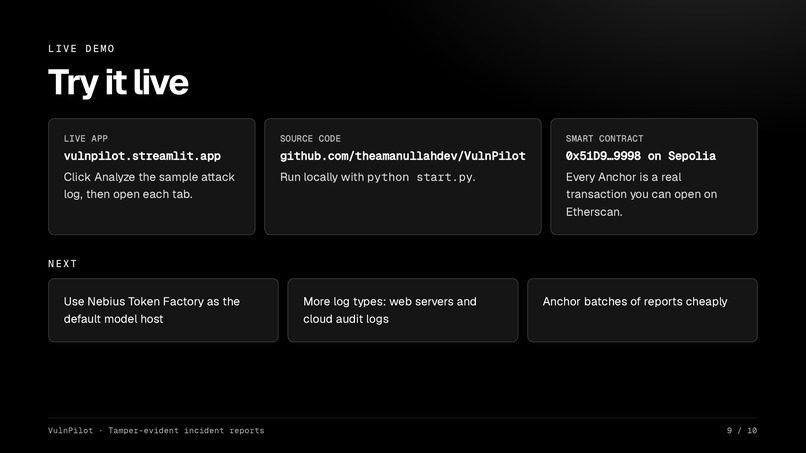Click 'Every Anchor is a real transaction' text
Image resolution: width=806 pixels, height=453 pixels.
641,194
